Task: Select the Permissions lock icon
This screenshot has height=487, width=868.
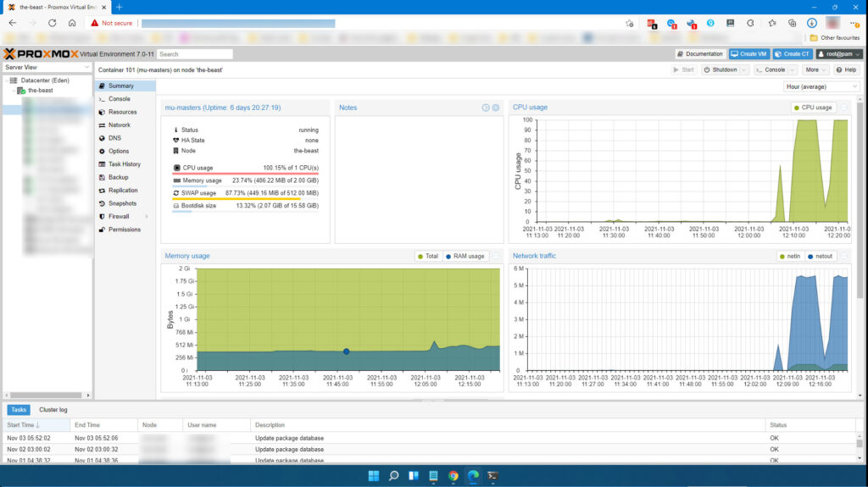Action: pos(102,230)
